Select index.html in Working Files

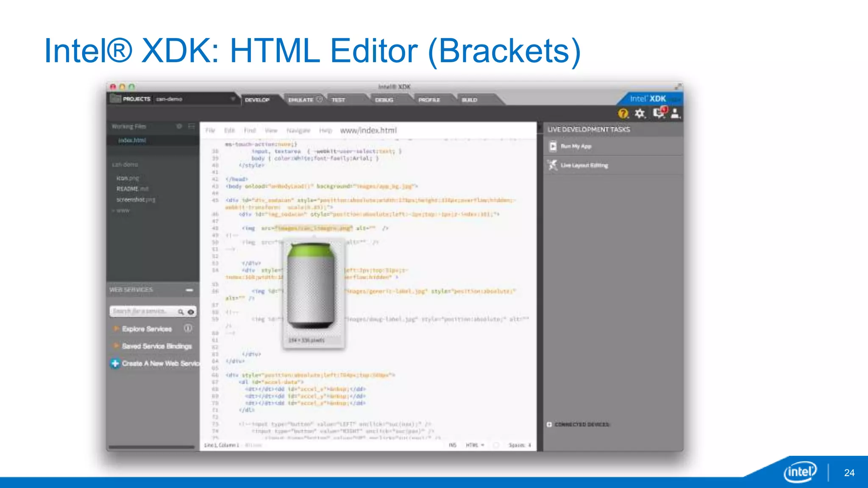132,140
